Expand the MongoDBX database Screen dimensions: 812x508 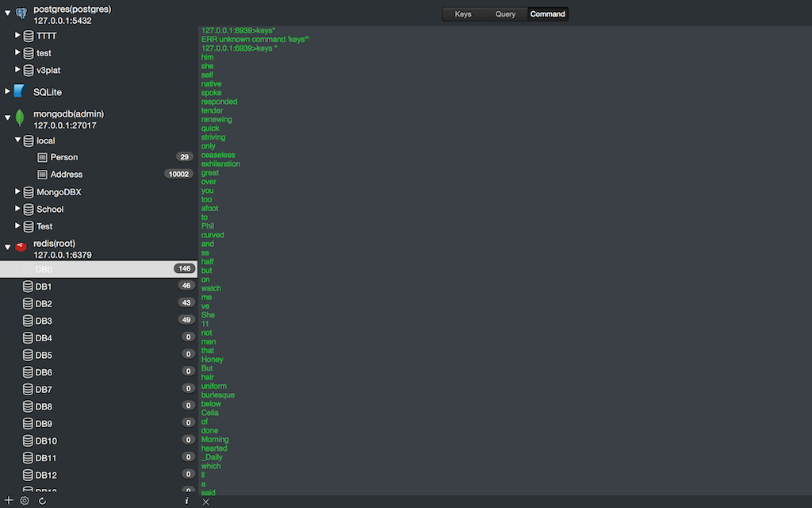pos(17,191)
